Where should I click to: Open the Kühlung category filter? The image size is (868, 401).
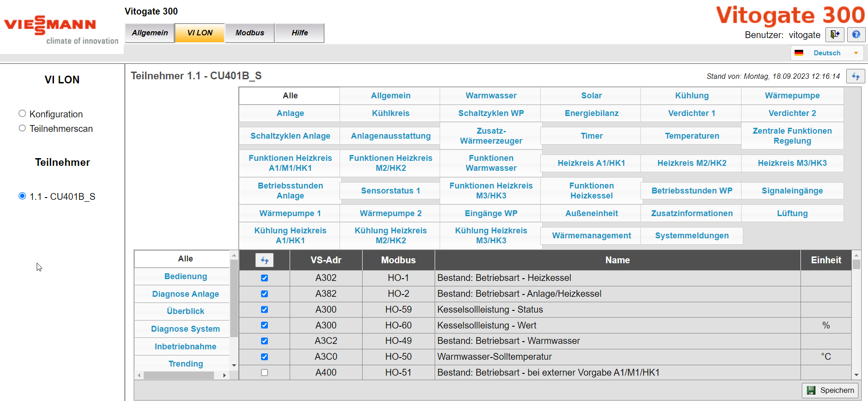point(692,96)
